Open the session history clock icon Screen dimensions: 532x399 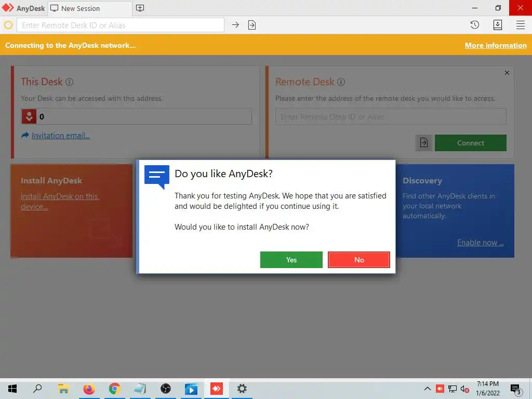(475, 25)
